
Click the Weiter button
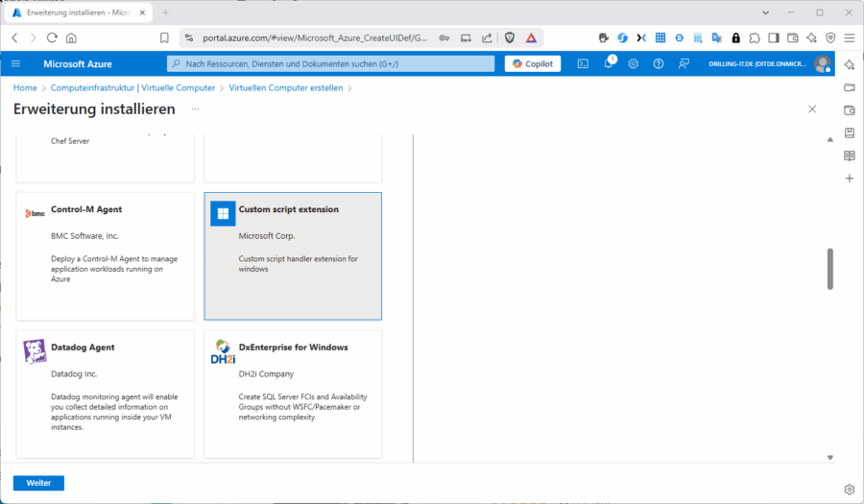pyautogui.click(x=38, y=483)
